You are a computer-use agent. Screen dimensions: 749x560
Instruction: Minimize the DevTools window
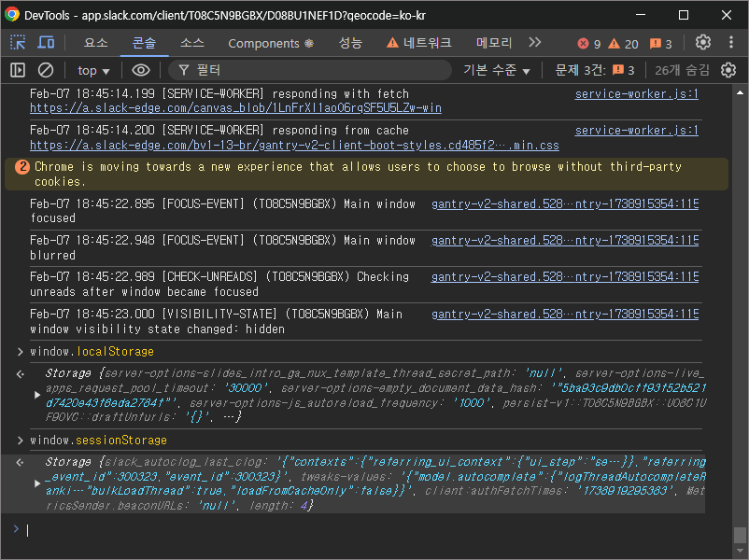pyautogui.click(x=641, y=15)
